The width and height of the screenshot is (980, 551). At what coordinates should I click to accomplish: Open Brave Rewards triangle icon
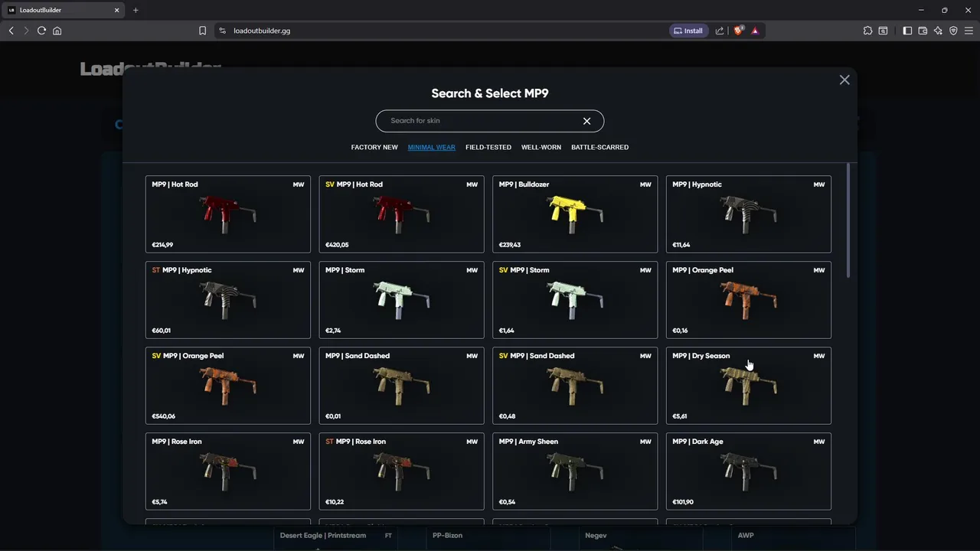coord(755,31)
